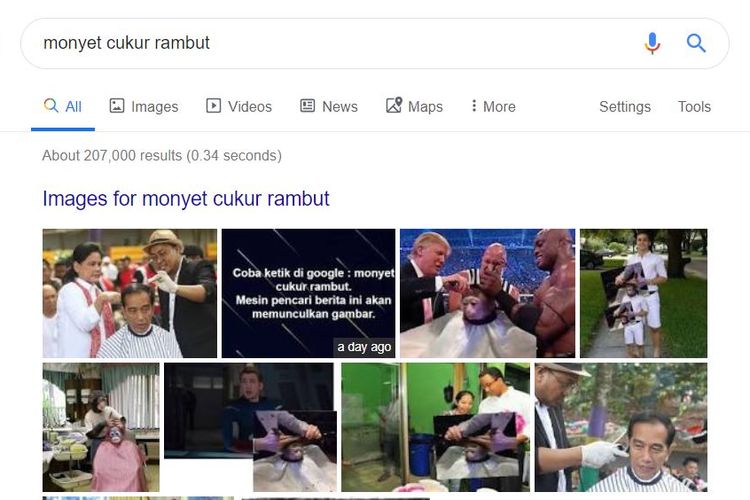
Task: Click the News tab newspaper icon
Action: click(x=307, y=105)
